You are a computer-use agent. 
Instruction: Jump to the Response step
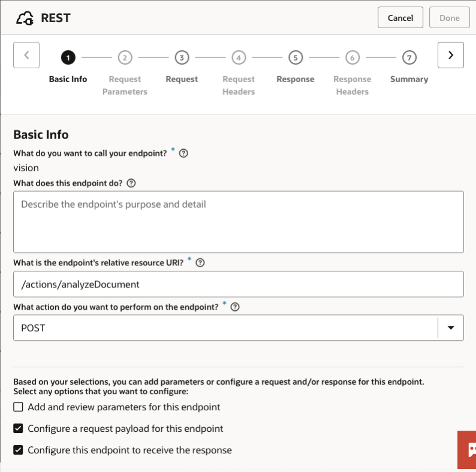click(x=296, y=58)
